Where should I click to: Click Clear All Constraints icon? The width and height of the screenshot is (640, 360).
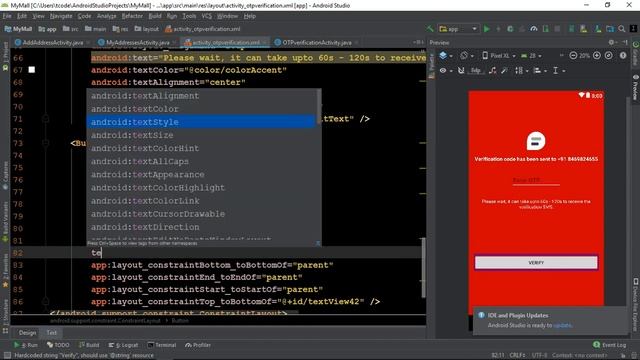493,71
